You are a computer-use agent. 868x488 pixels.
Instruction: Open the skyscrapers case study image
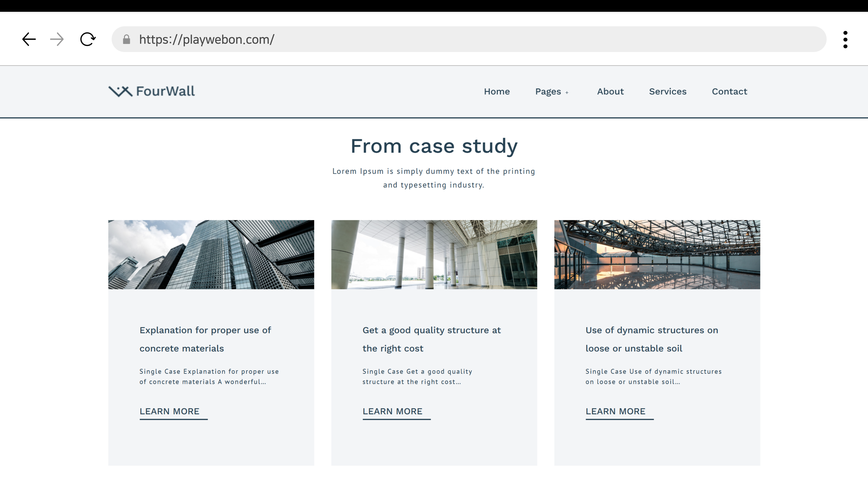(x=211, y=255)
